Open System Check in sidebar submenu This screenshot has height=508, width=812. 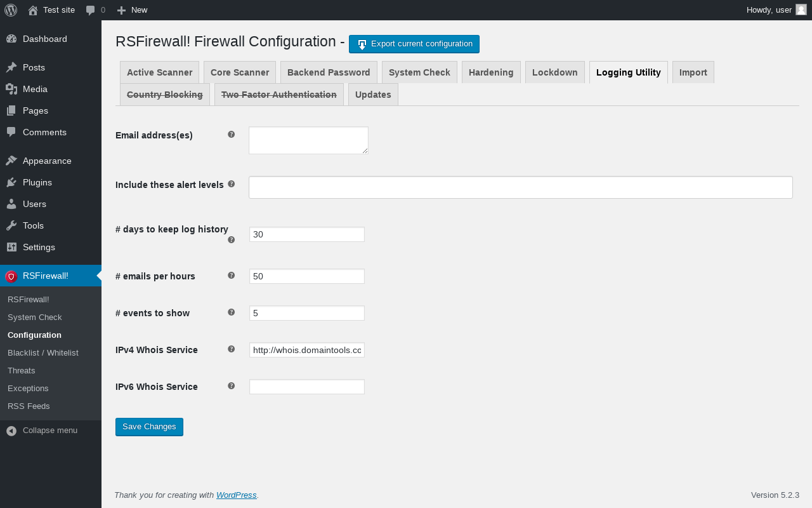[x=35, y=317]
